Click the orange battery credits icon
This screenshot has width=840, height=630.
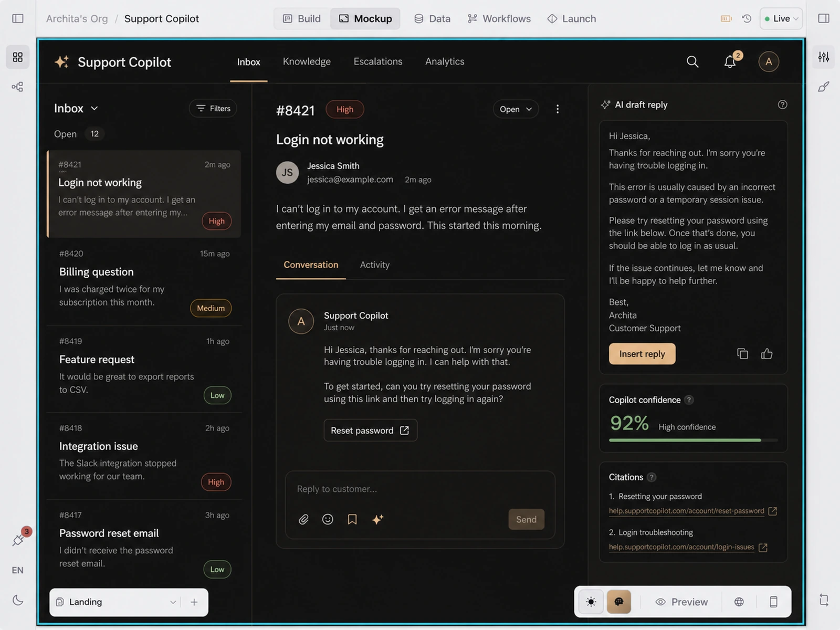coord(726,18)
